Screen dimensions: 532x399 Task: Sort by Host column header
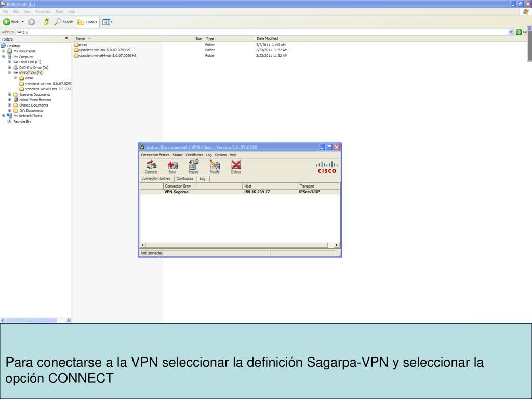[x=270, y=186]
